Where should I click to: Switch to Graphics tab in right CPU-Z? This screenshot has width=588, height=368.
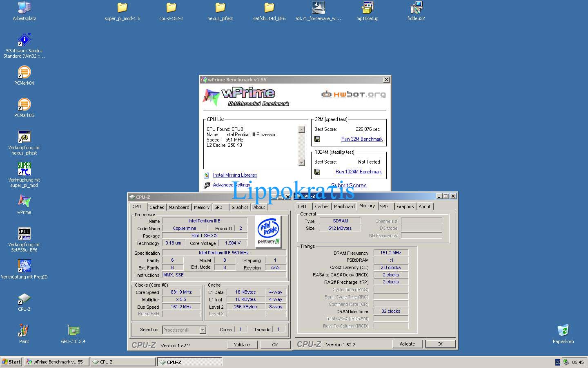click(x=405, y=206)
